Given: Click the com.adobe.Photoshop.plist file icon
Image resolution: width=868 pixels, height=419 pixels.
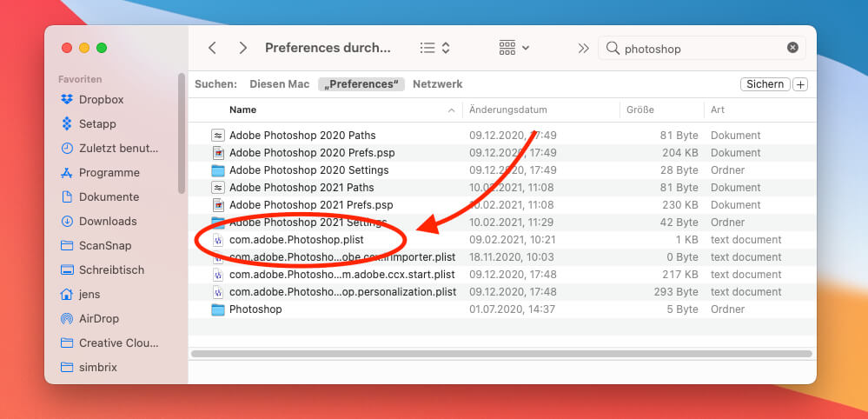Looking at the screenshot, I should 218,240.
